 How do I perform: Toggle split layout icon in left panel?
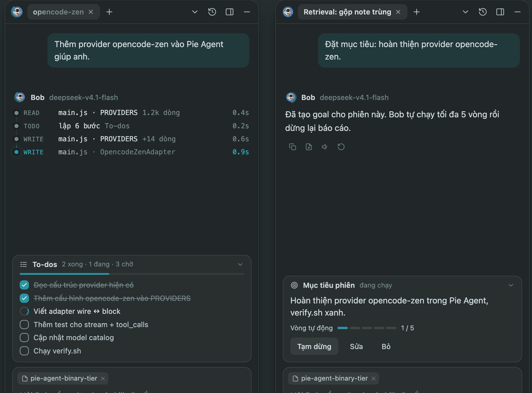coord(230,12)
